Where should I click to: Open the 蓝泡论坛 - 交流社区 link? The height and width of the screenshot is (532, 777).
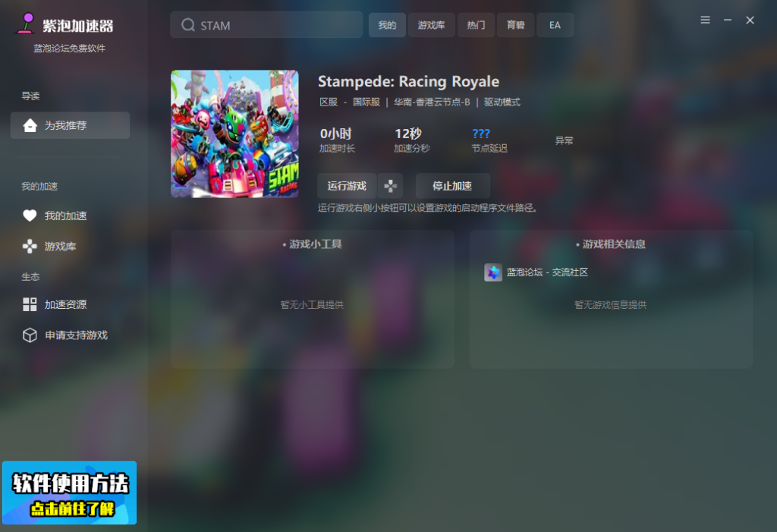(547, 272)
